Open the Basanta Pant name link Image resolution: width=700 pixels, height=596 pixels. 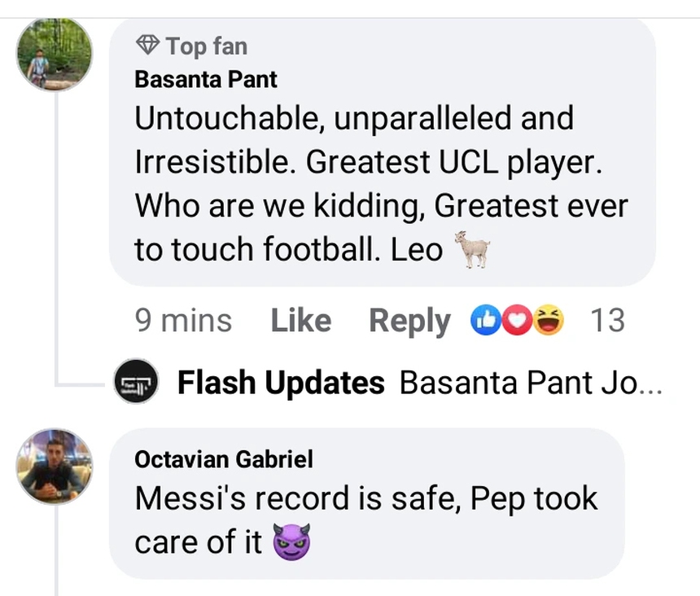(x=205, y=80)
